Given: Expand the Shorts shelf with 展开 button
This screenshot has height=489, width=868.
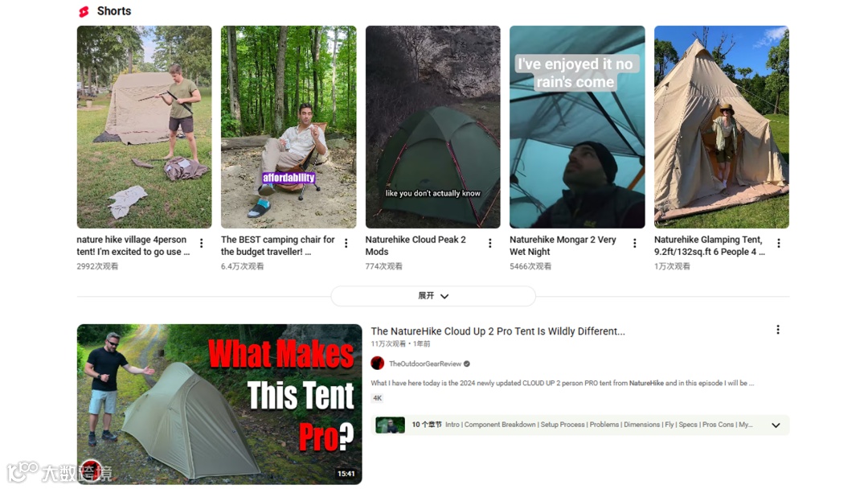Looking at the screenshot, I should [x=433, y=296].
